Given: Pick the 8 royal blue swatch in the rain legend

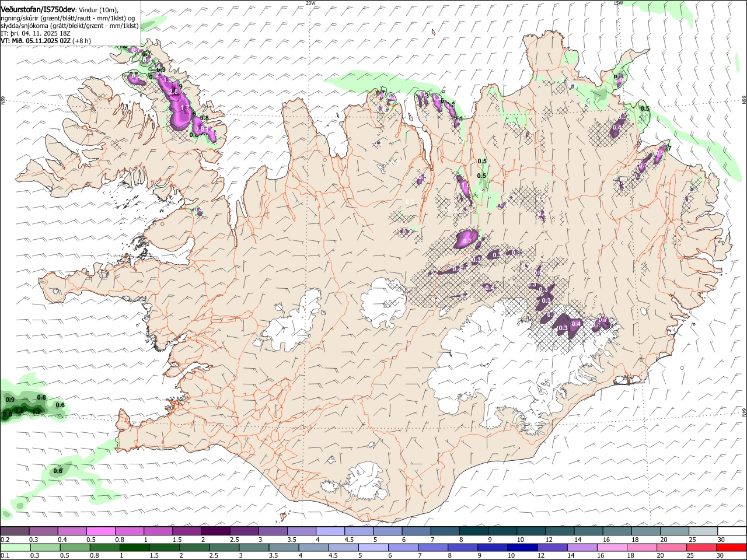Looking at the screenshot, I should pos(462,548).
